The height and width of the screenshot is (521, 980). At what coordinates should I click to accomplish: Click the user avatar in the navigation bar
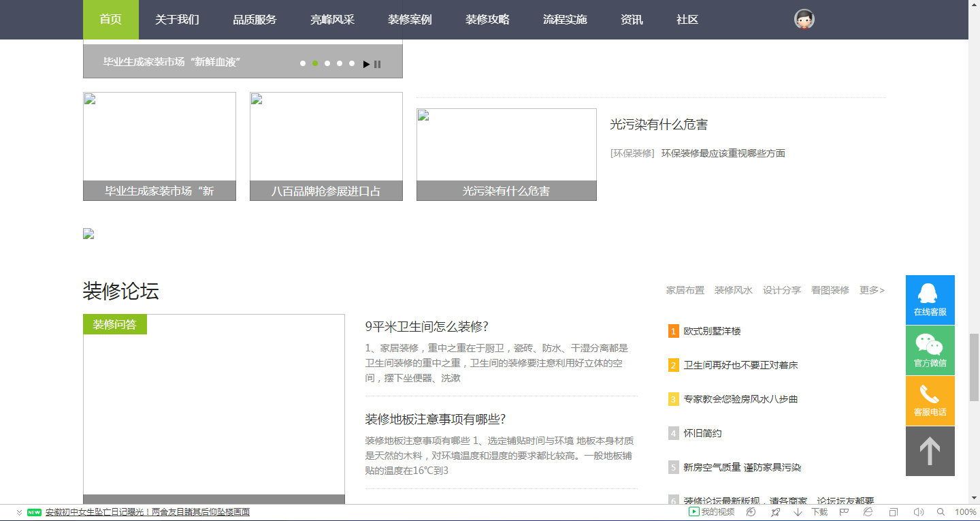pyautogui.click(x=804, y=20)
